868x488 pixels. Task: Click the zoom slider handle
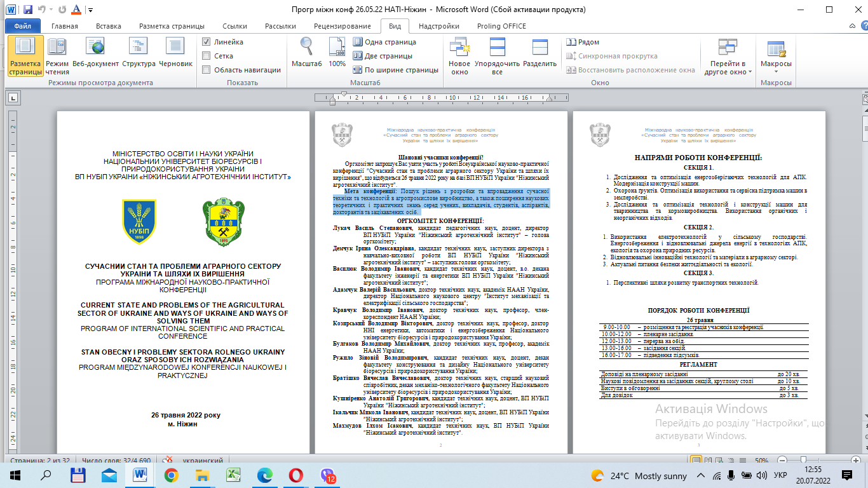click(803, 460)
